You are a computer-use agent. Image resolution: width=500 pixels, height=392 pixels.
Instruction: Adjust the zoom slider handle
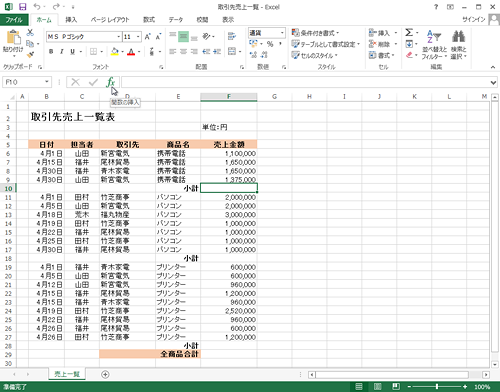coord(437,387)
